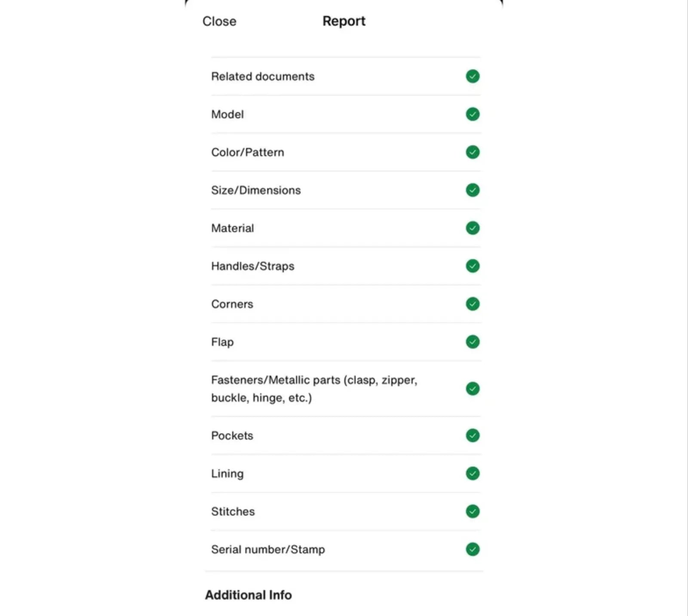Click the Lining green check icon
The width and height of the screenshot is (688, 616).
pos(473,473)
